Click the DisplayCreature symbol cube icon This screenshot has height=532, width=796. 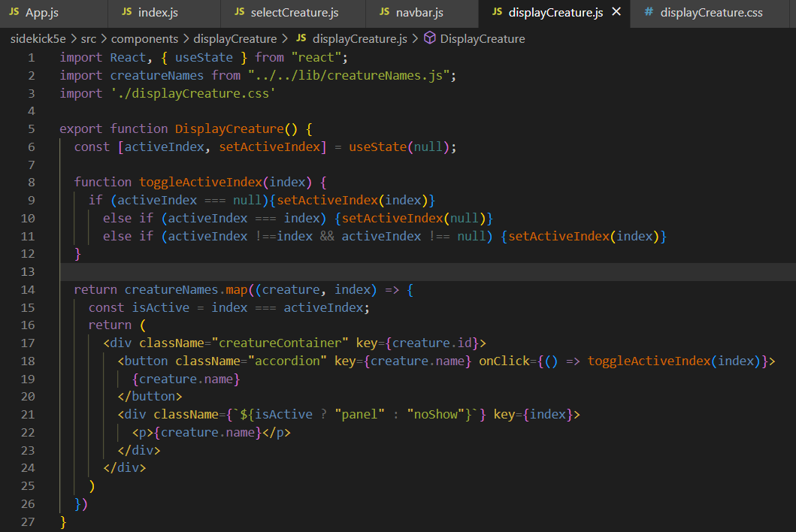[x=429, y=38]
